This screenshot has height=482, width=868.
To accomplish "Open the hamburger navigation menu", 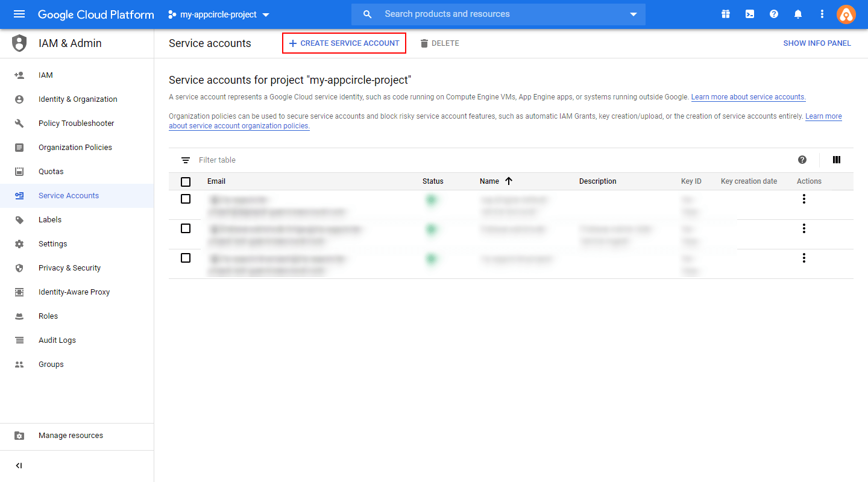I will [x=19, y=14].
